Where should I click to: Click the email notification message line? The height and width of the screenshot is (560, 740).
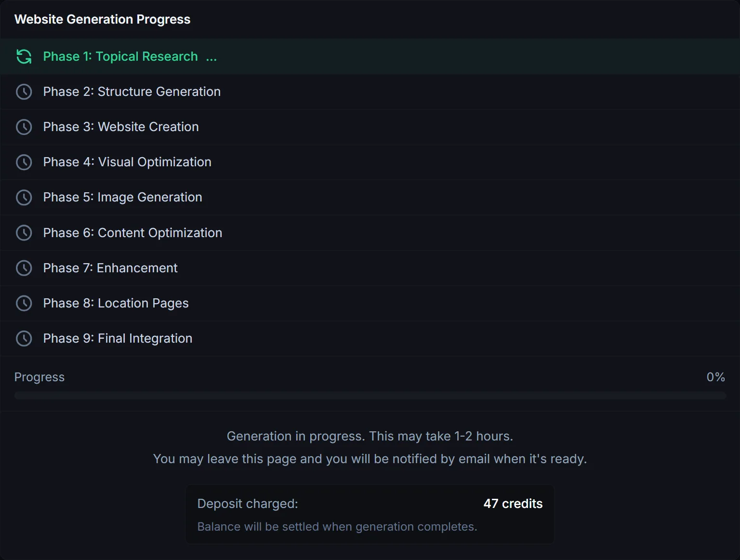[x=370, y=459]
